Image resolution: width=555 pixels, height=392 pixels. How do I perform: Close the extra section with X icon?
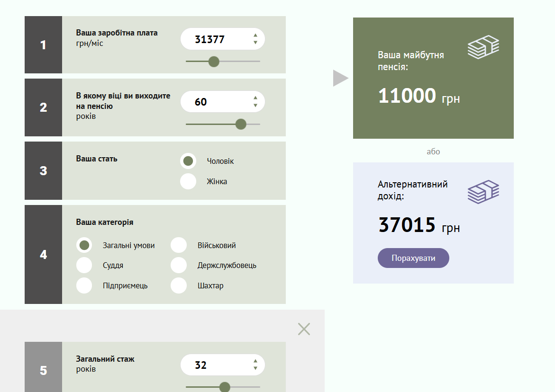304,329
